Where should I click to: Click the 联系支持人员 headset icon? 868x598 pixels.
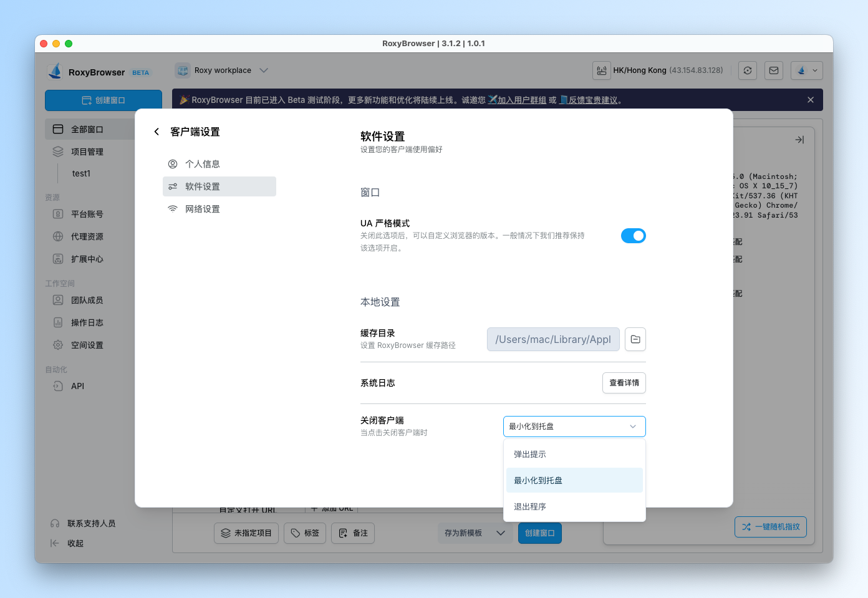coord(55,523)
